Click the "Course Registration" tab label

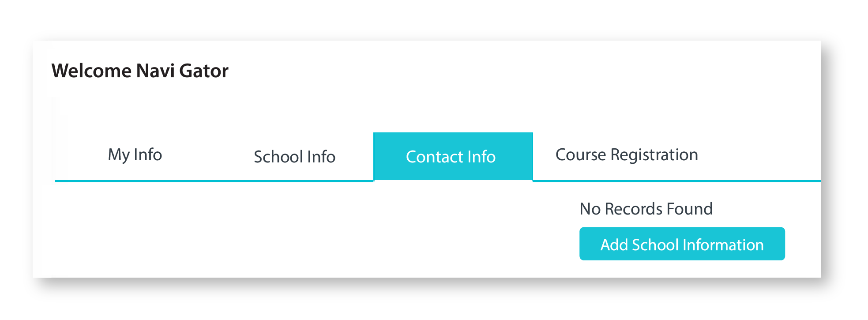[x=627, y=155]
